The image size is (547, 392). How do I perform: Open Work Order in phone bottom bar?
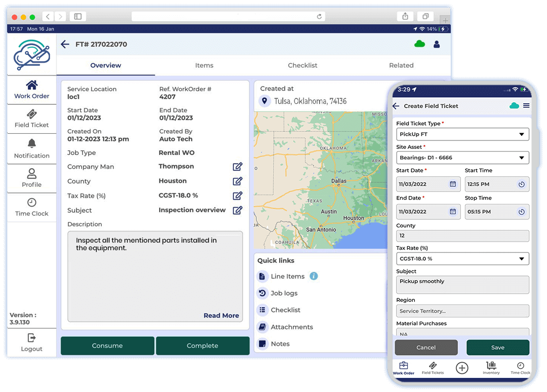pos(404,368)
